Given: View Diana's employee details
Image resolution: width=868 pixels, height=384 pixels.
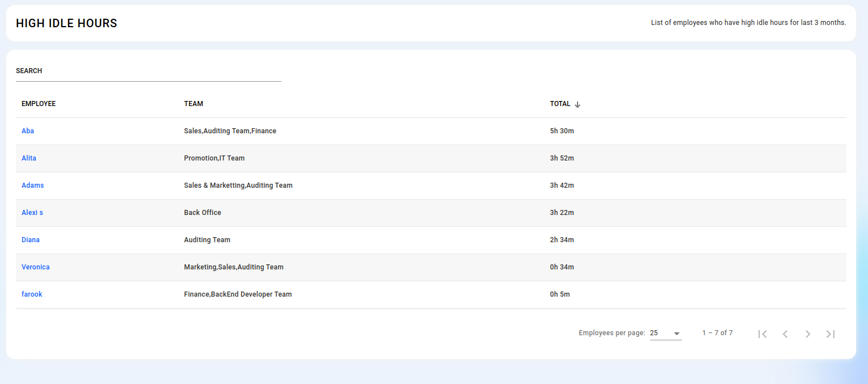Looking at the screenshot, I should 31,240.
